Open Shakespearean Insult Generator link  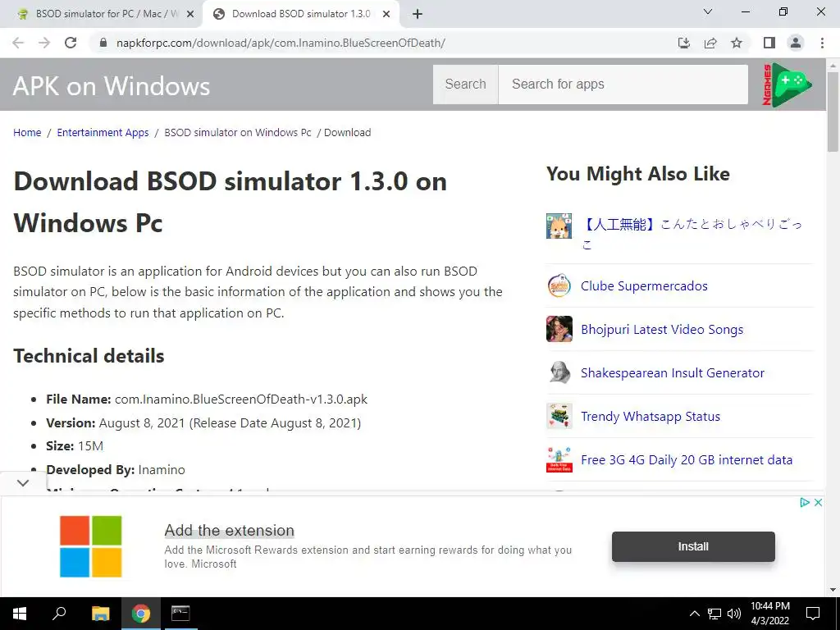[673, 372]
